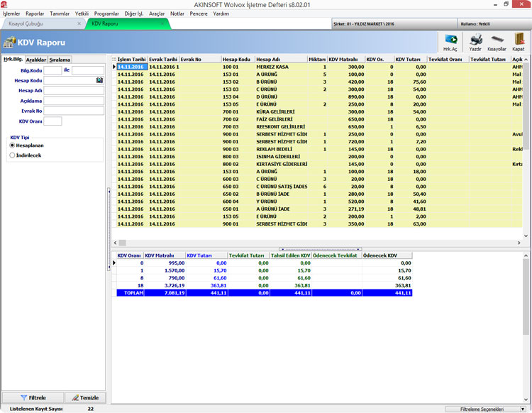Click the Yazdır printer icon
This screenshot has width=532, height=413.
click(x=475, y=42)
